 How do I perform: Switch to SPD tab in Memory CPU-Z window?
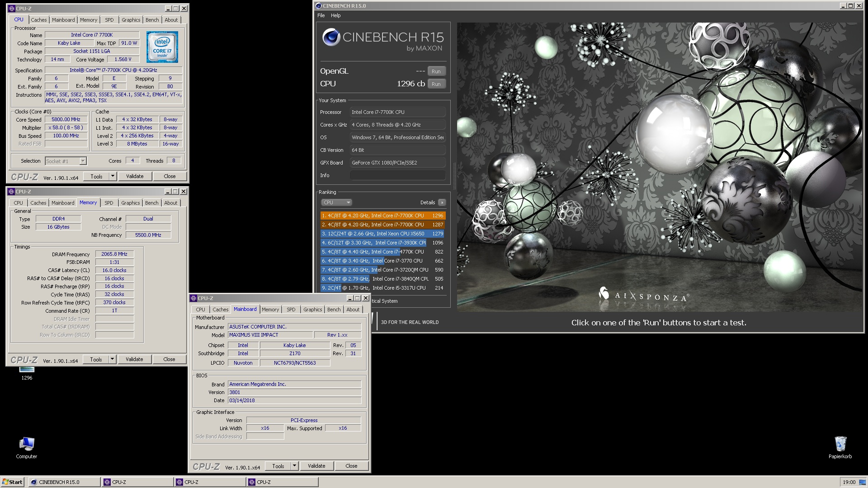[109, 203]
